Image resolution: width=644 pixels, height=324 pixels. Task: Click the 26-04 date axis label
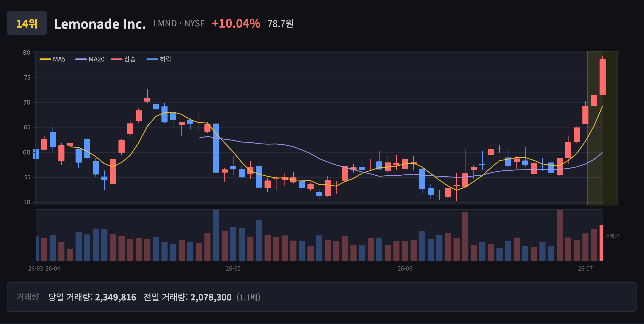[53, 269]
